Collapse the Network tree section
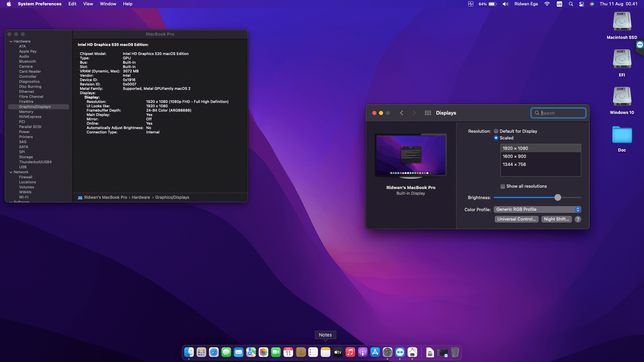The image size is (644, 362). pyautogui.click(x=11, y=172)
